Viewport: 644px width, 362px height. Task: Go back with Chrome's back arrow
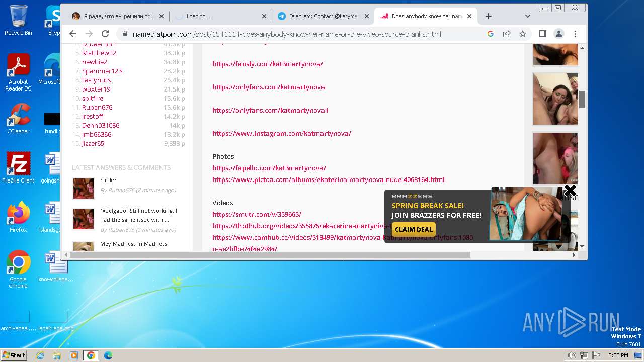tap(73, 34)
